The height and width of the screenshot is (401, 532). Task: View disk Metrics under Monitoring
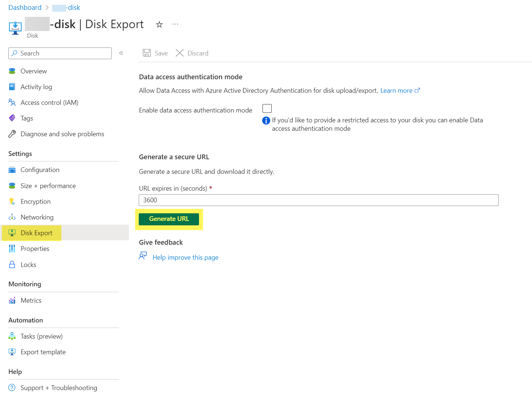[x=31, y=300]
